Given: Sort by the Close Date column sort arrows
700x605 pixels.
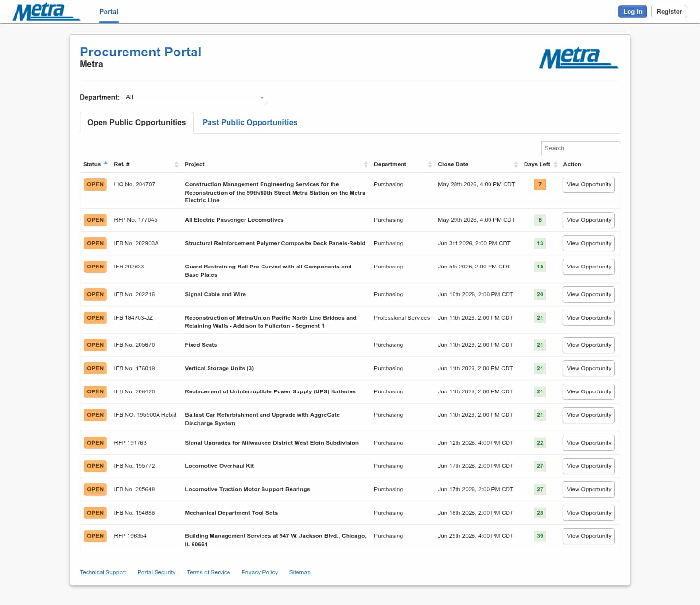Looking at the screenshot, I should coord(516,165).
